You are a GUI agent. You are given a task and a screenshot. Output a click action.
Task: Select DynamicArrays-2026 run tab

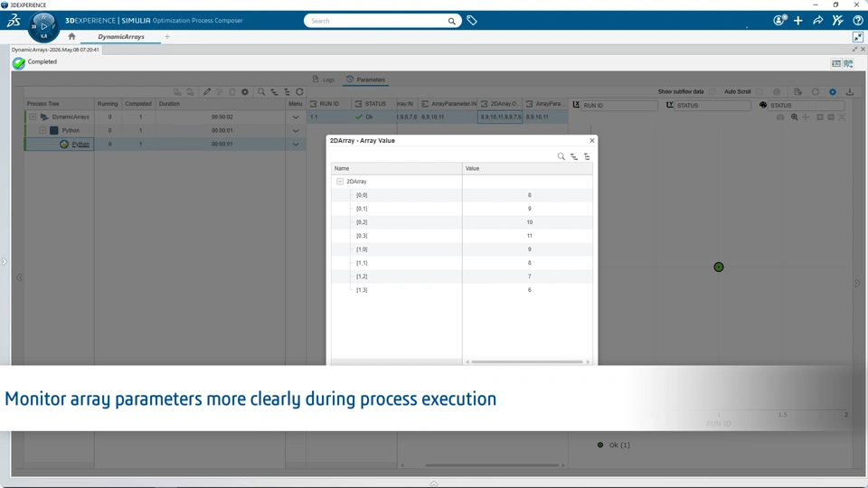click(x=55, y=49)
